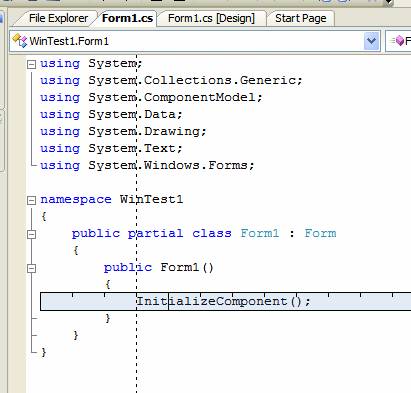Viewport: 411px width, 393px height.
Task: Collapse the partial class Form1 block
Action: click(x=31, y=234)
